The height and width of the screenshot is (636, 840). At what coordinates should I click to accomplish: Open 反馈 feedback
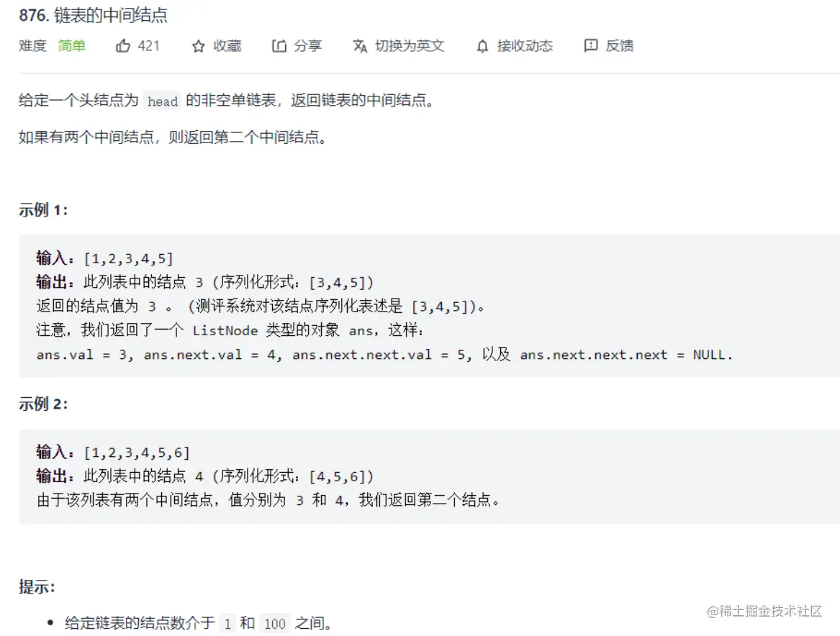[x=620, y=46]
